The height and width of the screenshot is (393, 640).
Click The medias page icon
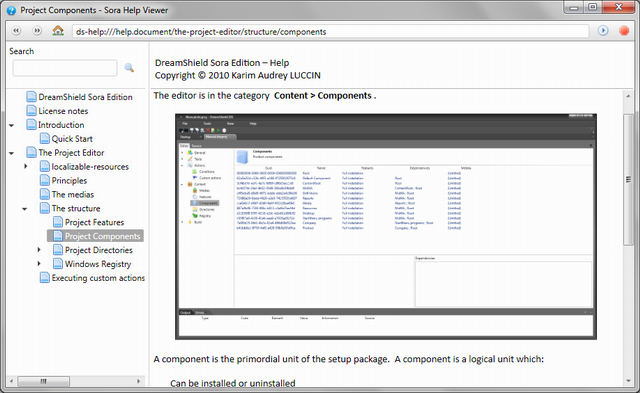tap(45, 194)
